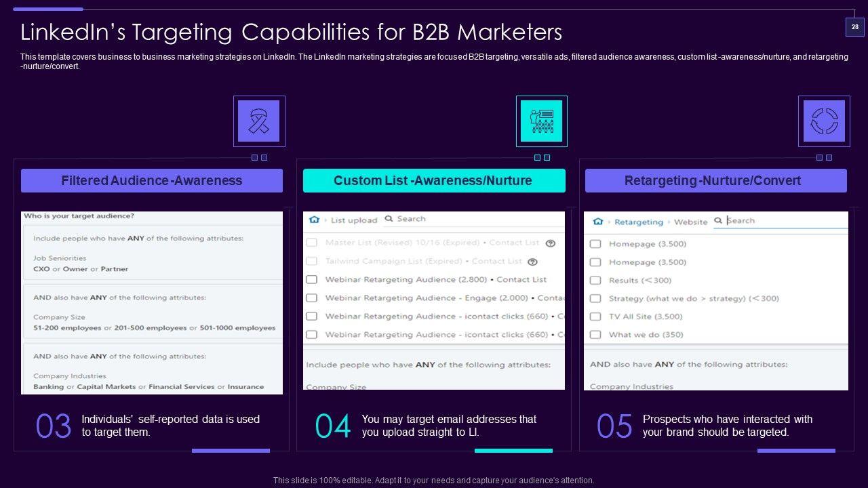This screenshot has height=488, width=868.
Task: Click the ribbon icon above Filtered Audience
Action: [x=258, y=121]
